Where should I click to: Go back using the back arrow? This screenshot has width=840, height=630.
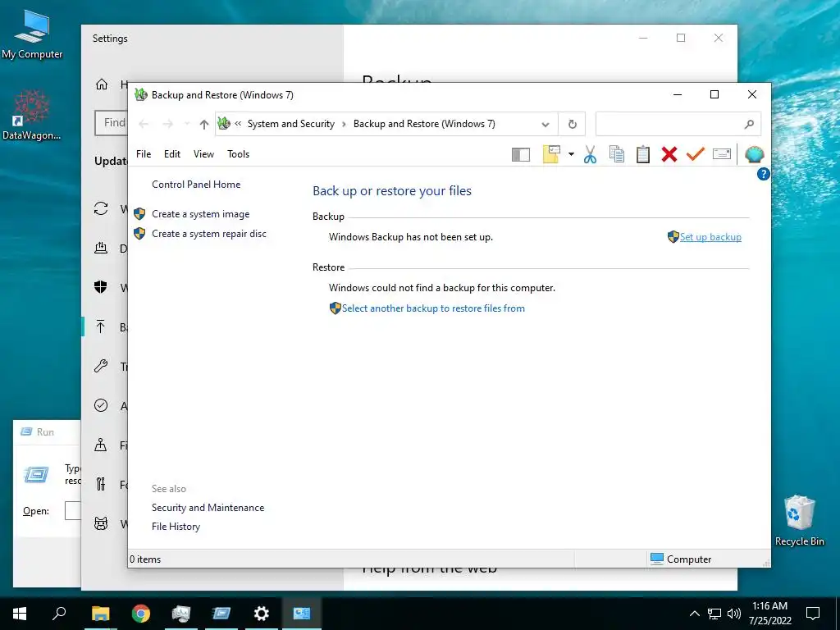click(144, 125)
